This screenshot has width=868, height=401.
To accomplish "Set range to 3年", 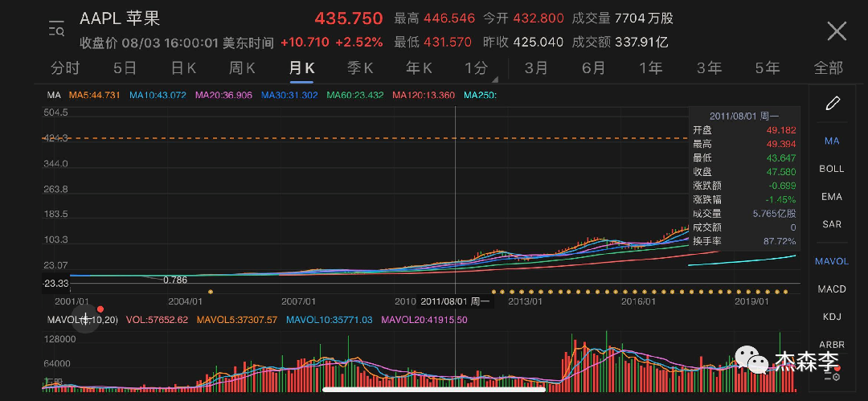I will coord(709,68).
